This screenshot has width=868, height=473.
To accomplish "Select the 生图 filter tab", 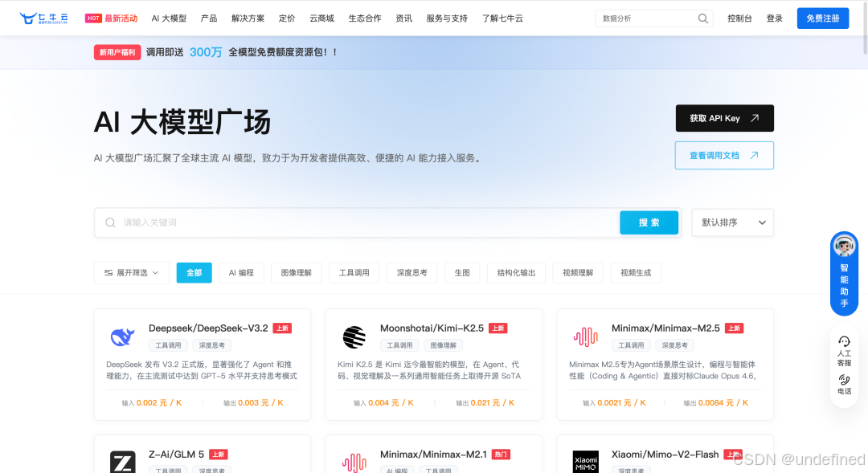I will coord(462,273).
